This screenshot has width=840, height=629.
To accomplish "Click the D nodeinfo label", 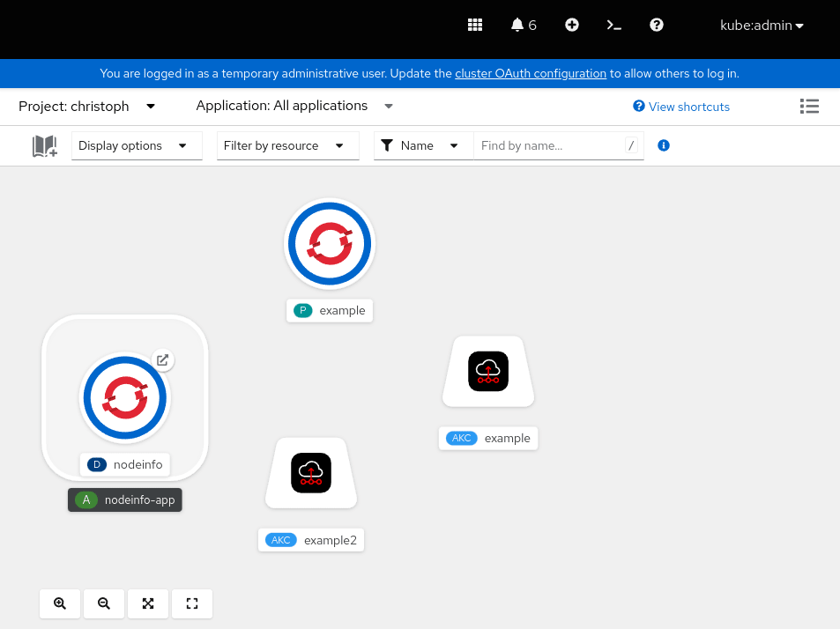I will point(125,464).
